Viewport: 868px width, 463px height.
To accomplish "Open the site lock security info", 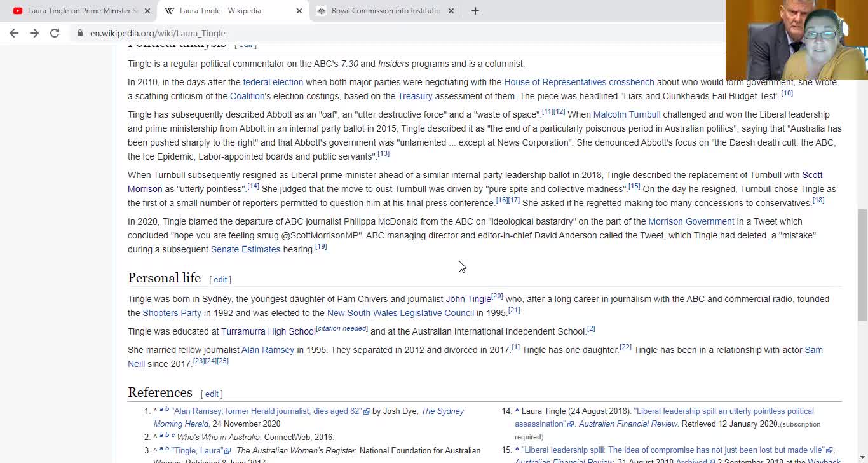I will coord(80,33).
